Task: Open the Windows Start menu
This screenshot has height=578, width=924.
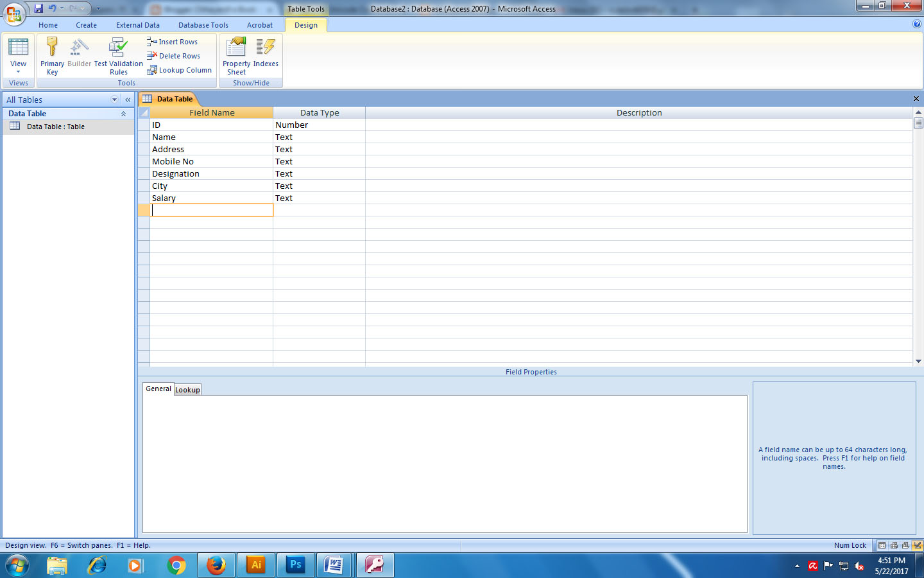Action: click(x=17, y=566)
